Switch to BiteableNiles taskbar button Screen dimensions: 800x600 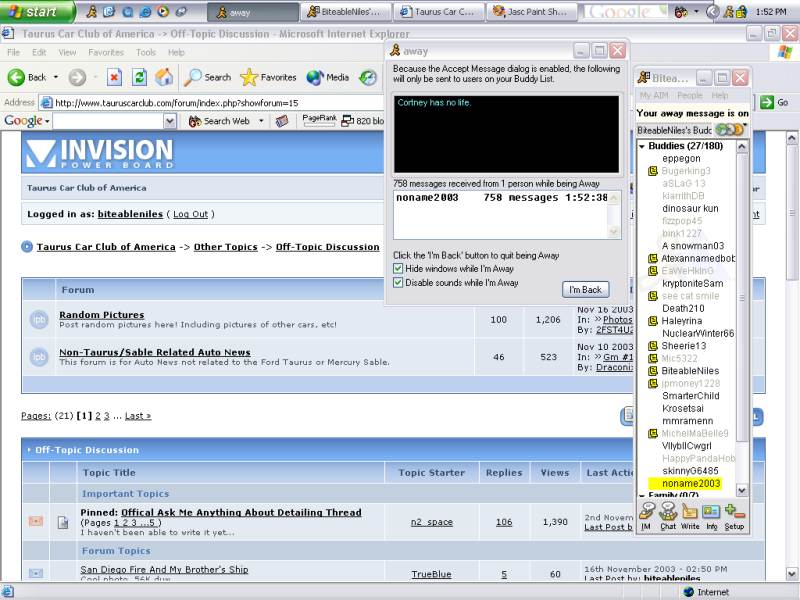point(347,11)
